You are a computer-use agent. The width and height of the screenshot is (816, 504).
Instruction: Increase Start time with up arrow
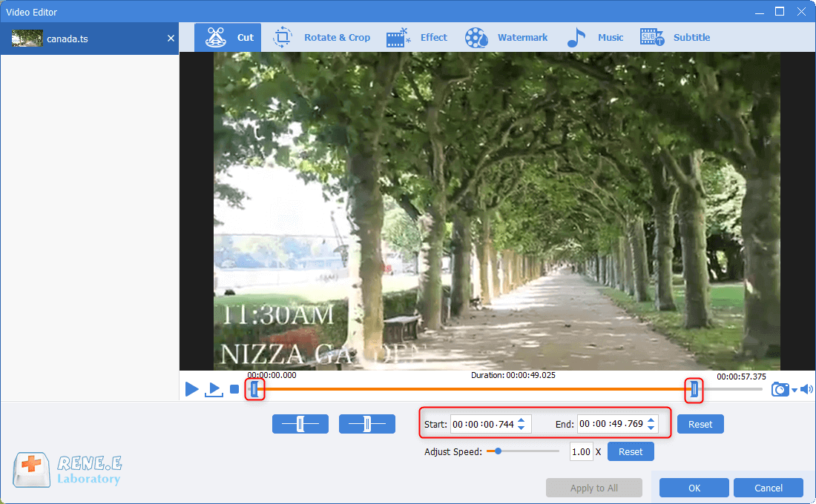(521, 420)
